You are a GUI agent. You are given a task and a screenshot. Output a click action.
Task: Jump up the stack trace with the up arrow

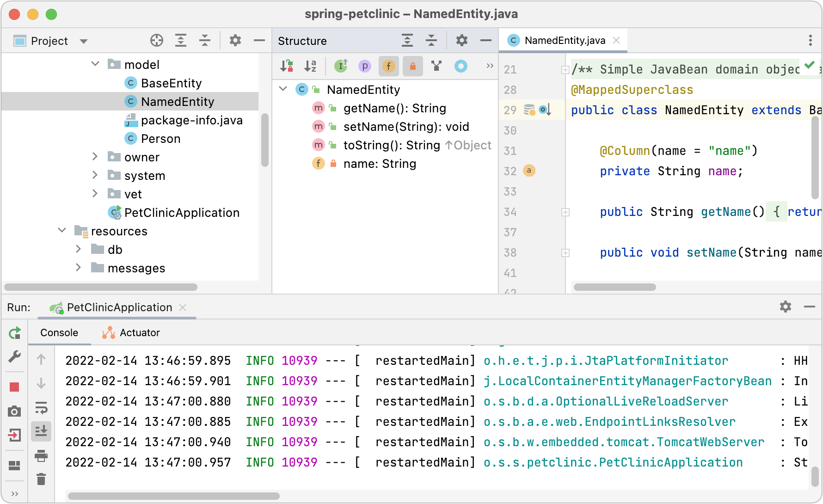pos(41,359)
